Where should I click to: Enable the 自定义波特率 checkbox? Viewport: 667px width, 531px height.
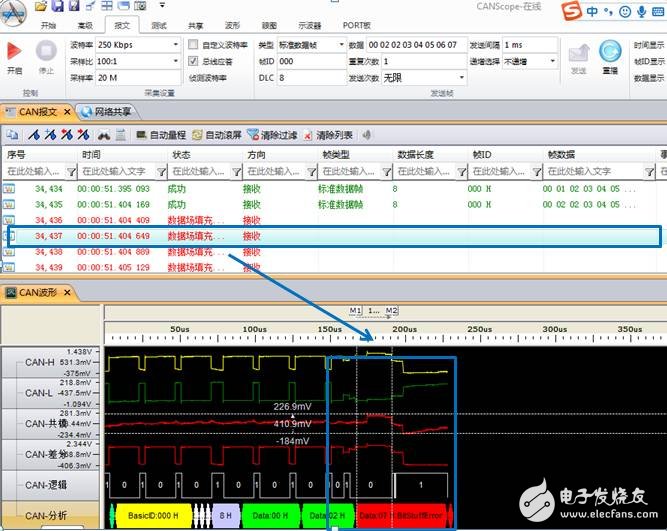(x=193, y=44)
